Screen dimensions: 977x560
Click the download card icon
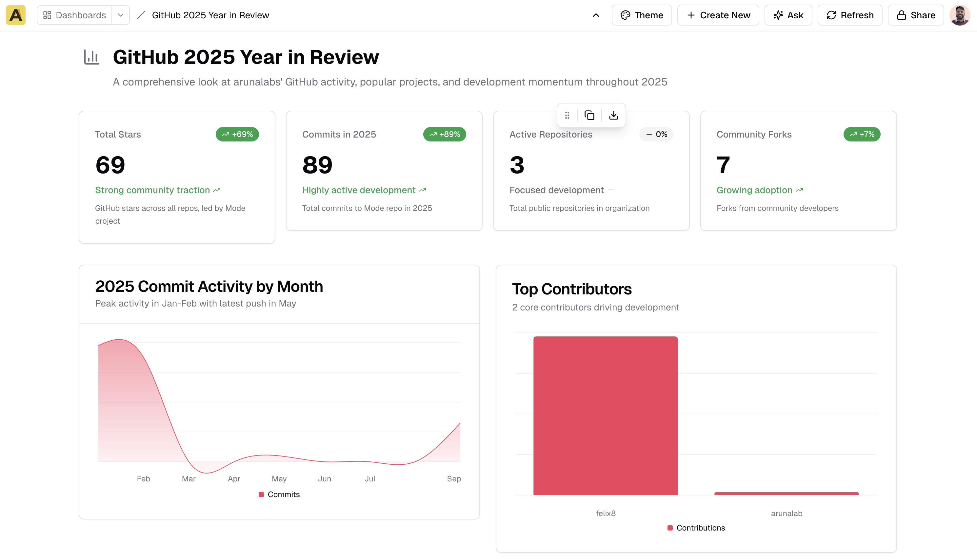click(614, 115)
